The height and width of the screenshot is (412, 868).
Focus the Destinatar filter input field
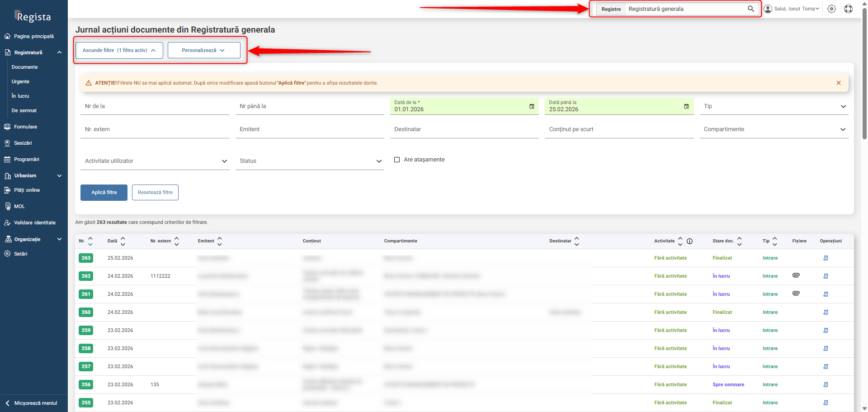click(464, 129)
